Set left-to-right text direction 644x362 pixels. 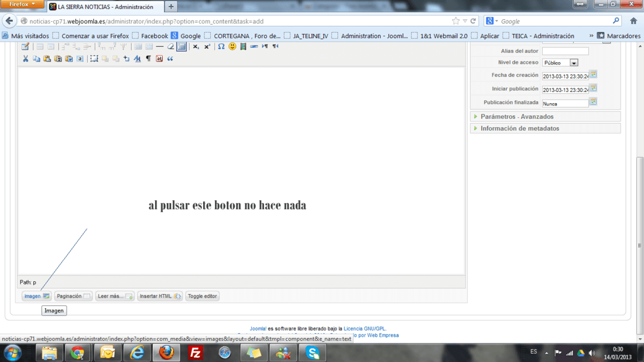265,46
